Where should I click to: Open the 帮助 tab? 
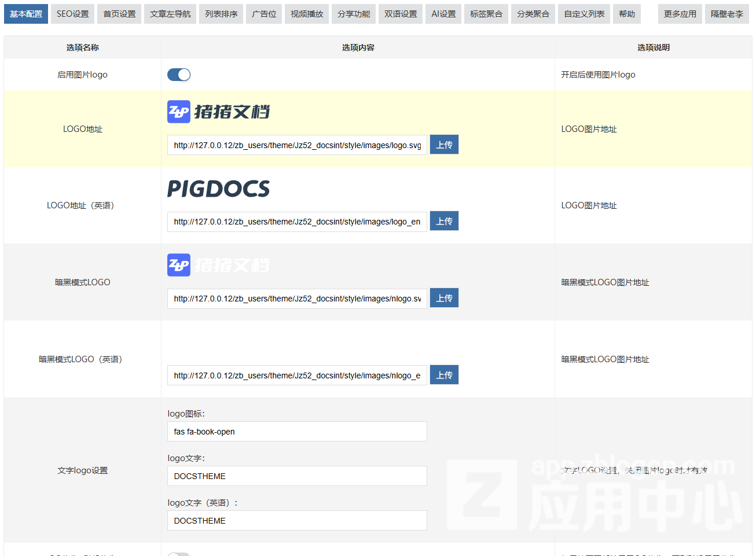click(x=626, y=14)
